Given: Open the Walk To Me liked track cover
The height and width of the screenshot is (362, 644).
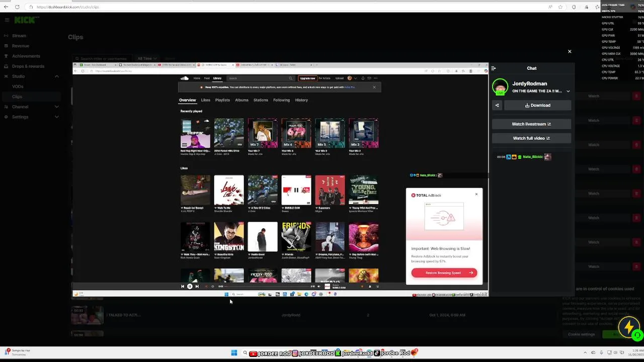Looking at the screenshot, I should point(229,190).
